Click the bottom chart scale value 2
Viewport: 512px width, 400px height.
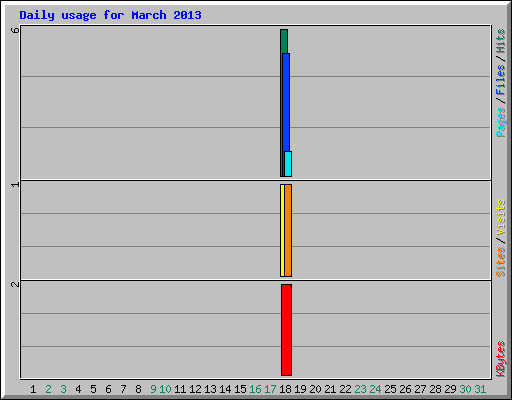tap(15, 284)
